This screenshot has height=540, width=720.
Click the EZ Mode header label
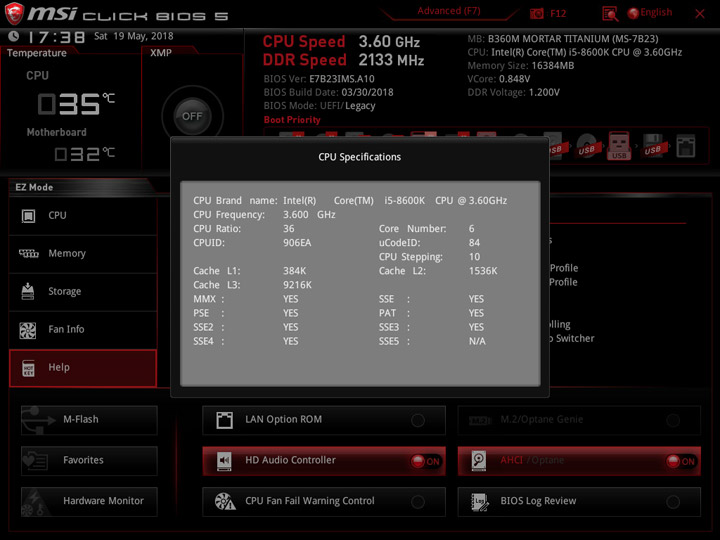(x=34, y=187)
